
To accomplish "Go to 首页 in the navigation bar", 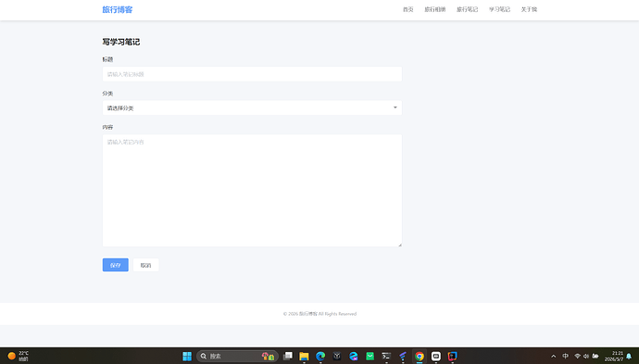I will (x=407, y=9).
